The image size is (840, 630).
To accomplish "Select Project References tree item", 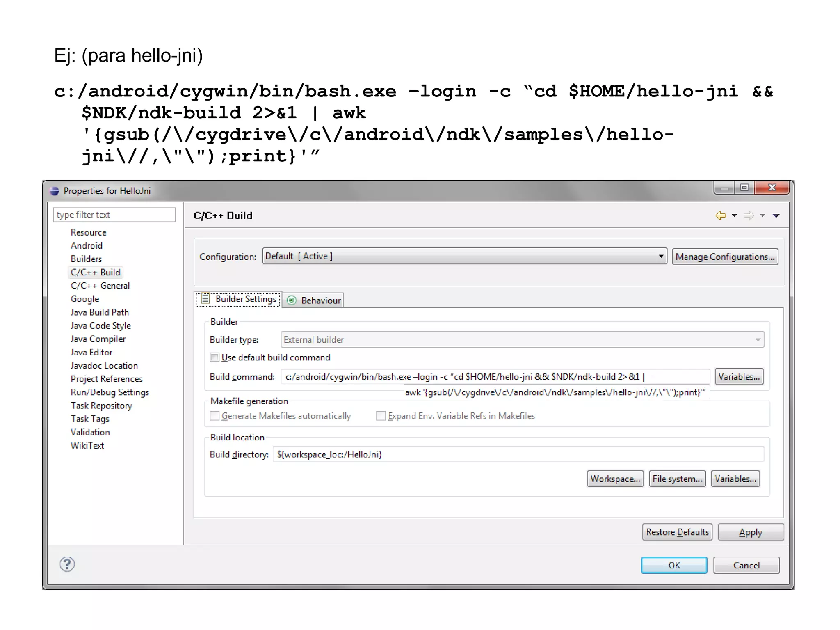I will pyautogui.click(x=106, y=379).
